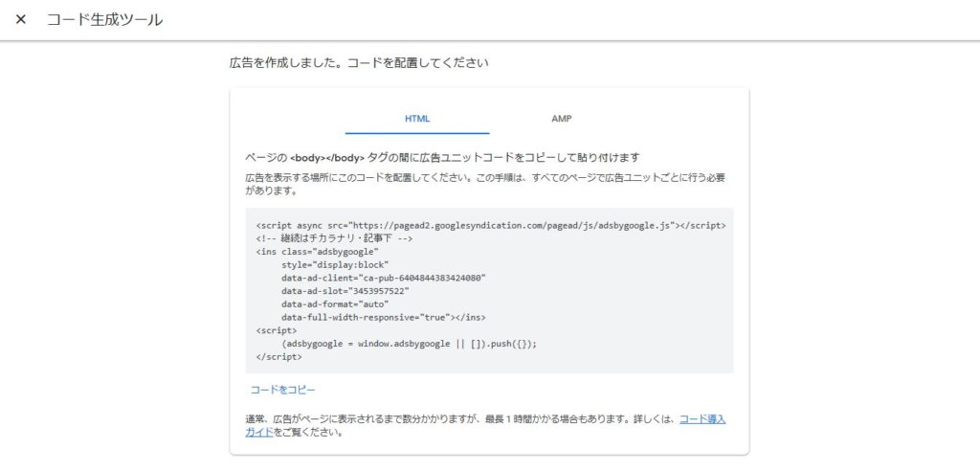Click the 広告を作成しました heading text
Image resolution: width=980 pixels, height=472 pixels.
(360, 63)
